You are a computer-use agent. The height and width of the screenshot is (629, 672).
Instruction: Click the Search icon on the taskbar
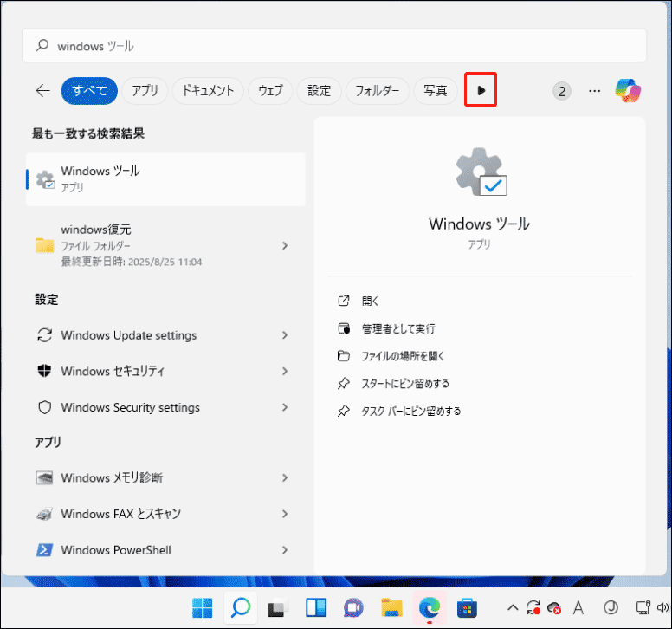tap(241, 607)
